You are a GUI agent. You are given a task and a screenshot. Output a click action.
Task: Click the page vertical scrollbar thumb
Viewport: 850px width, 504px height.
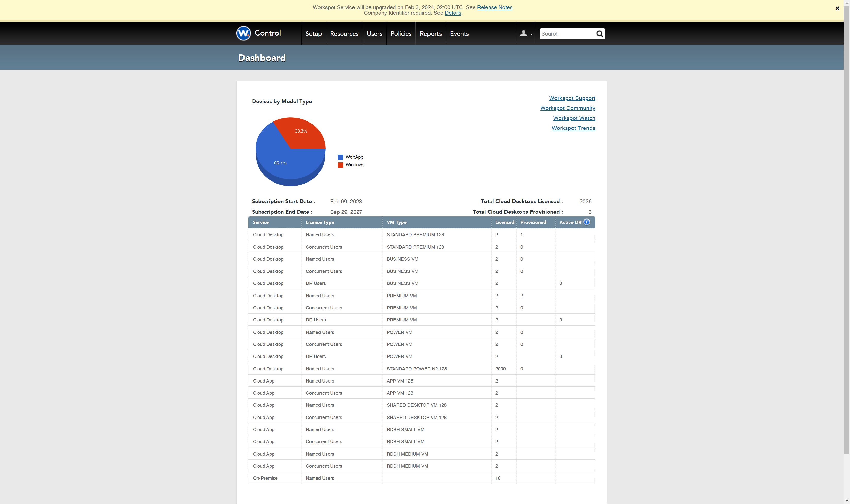point(847,230)
